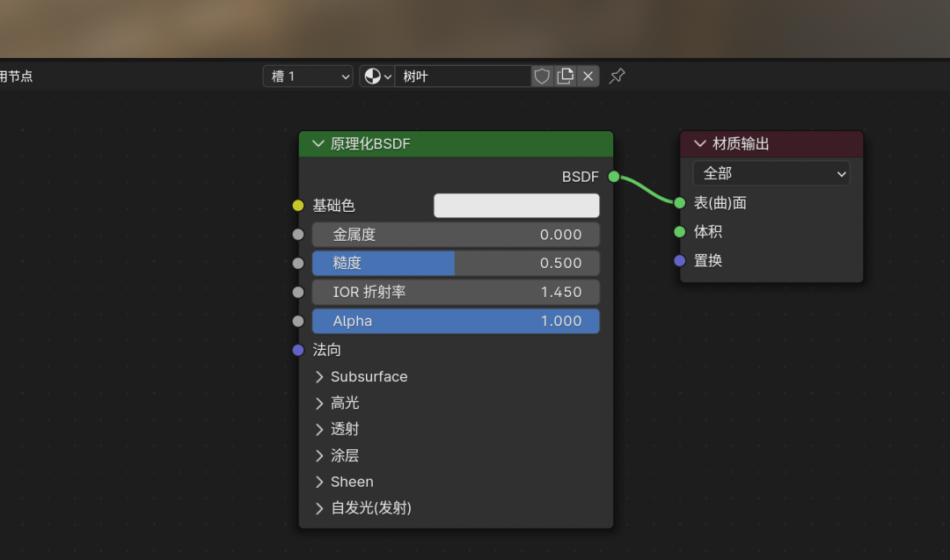Screen dimensions: 950x560
Task: Open the material browser sphere icon
Action: 371,76
